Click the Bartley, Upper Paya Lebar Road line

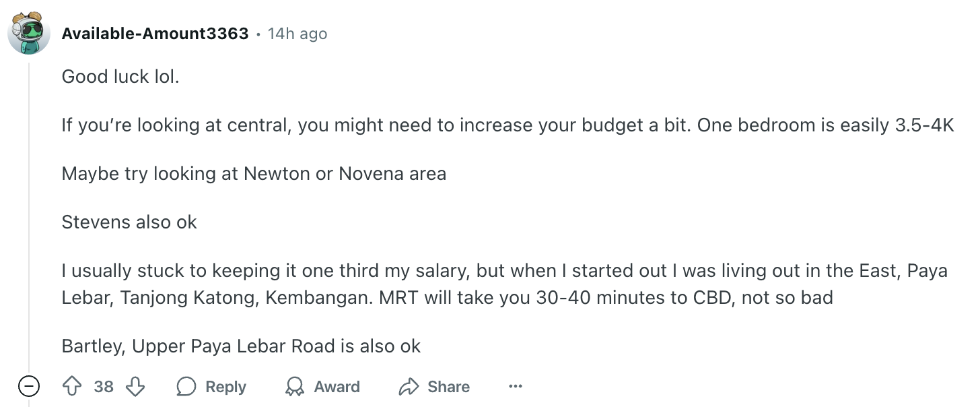(241, 346)
